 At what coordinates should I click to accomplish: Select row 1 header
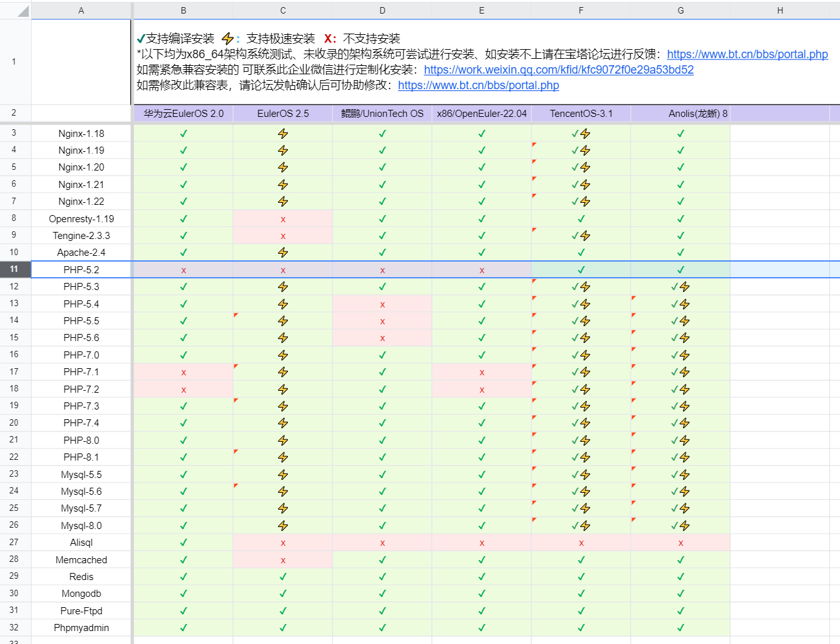click(x=14, y=62)
